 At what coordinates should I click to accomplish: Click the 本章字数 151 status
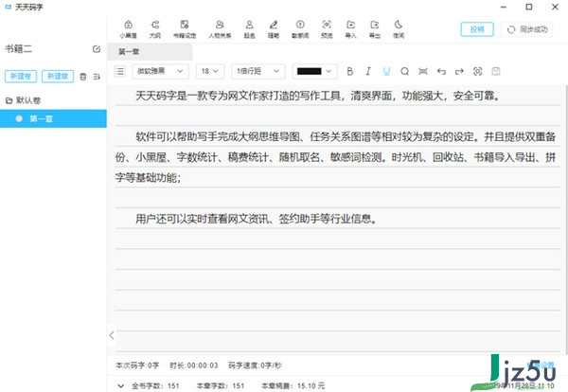point(221,385)
